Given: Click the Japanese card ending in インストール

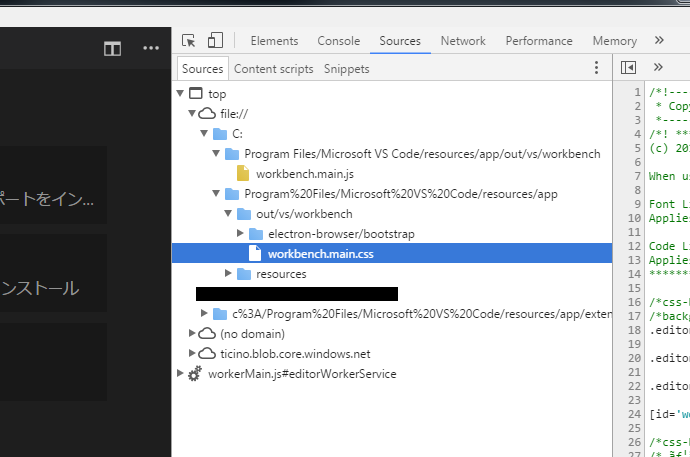Looking at the screenshot, I should point(53,273).
